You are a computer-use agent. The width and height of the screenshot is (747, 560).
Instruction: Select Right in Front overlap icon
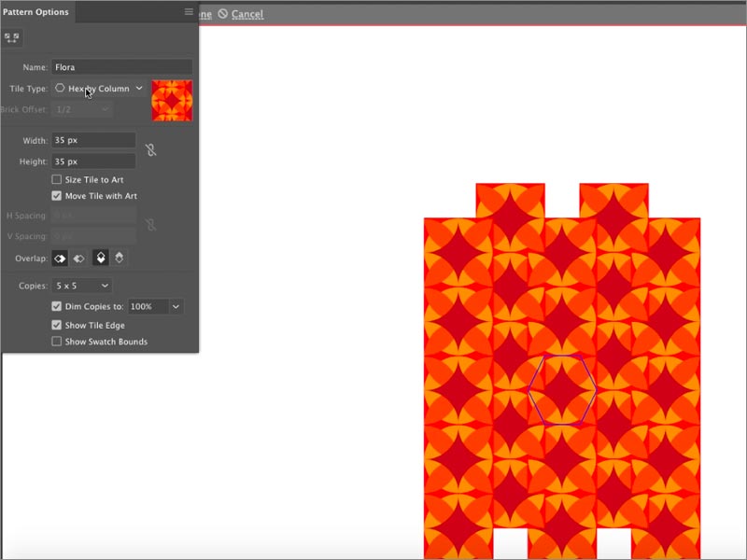click(78, 258)
